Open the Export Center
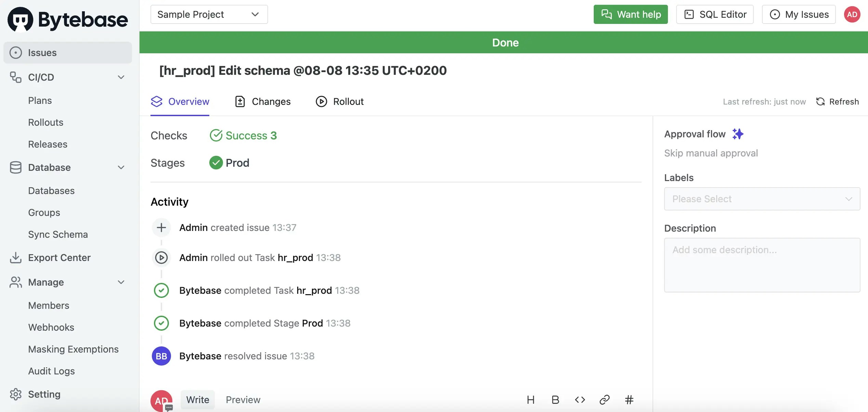Viewport: 868px width, 412px height. point(59,258)
